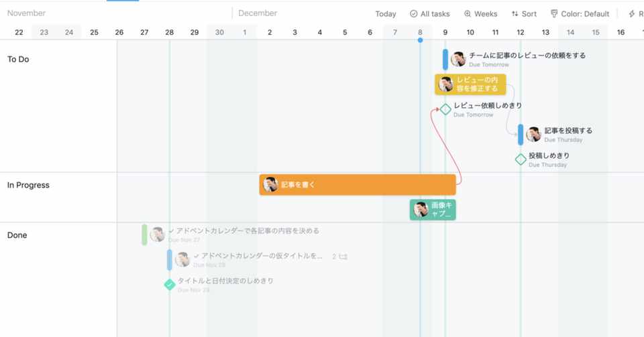The height and width of the screenshot is (337, 644).
Task: Click the completed タイトルと日付決定のしめきり milestone diamond
Action: [170, 284]
